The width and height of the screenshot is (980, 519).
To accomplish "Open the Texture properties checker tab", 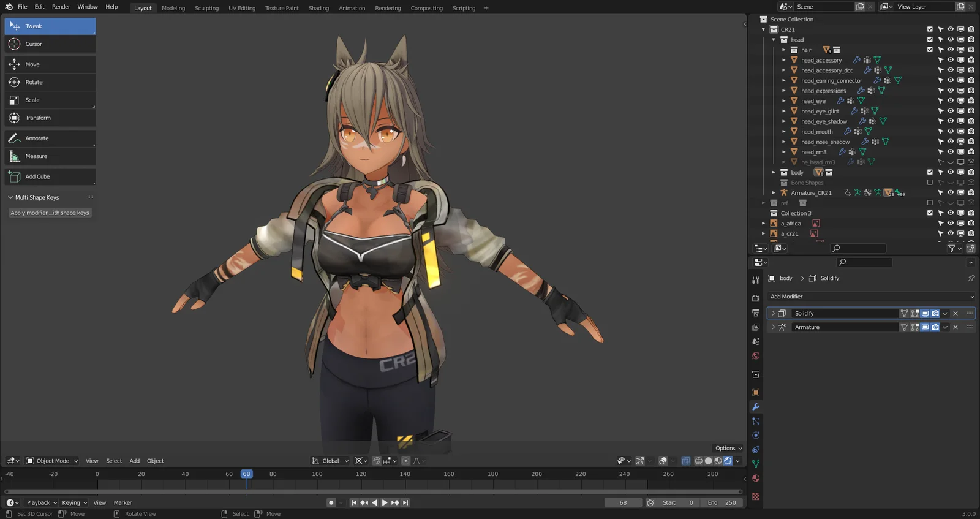I will point(756,496).
